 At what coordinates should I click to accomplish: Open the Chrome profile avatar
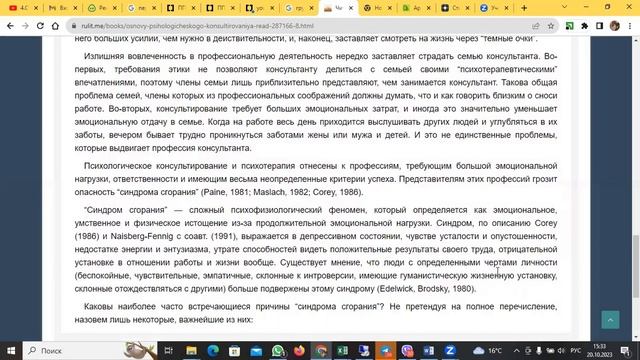615,26
